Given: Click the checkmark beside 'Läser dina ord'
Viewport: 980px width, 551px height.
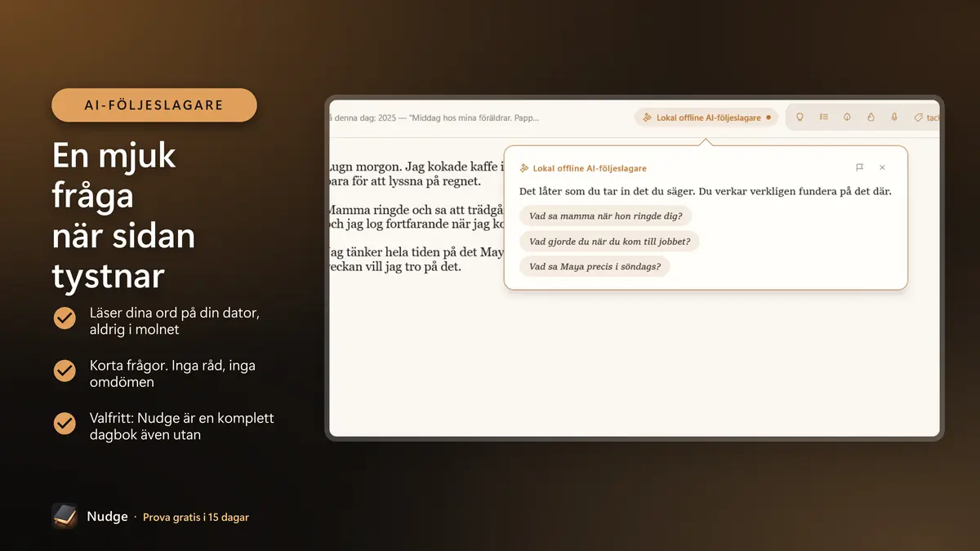Looking at the screenshot, I should 65,318.
